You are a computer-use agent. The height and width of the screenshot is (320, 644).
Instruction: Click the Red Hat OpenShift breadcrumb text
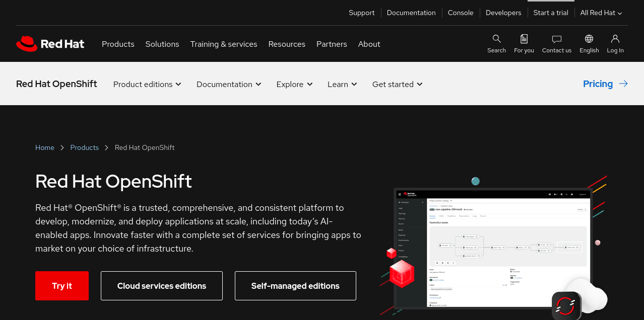click(x=145, y=147)
